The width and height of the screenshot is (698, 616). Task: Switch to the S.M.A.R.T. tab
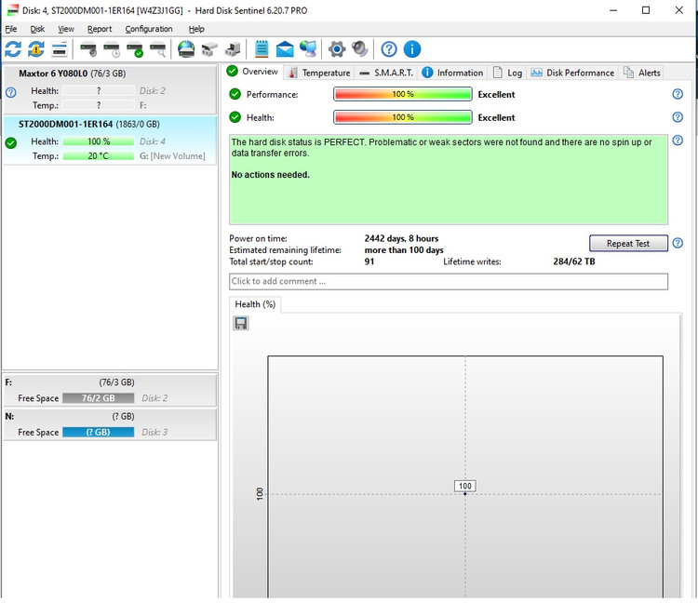[x=386, y=73]
